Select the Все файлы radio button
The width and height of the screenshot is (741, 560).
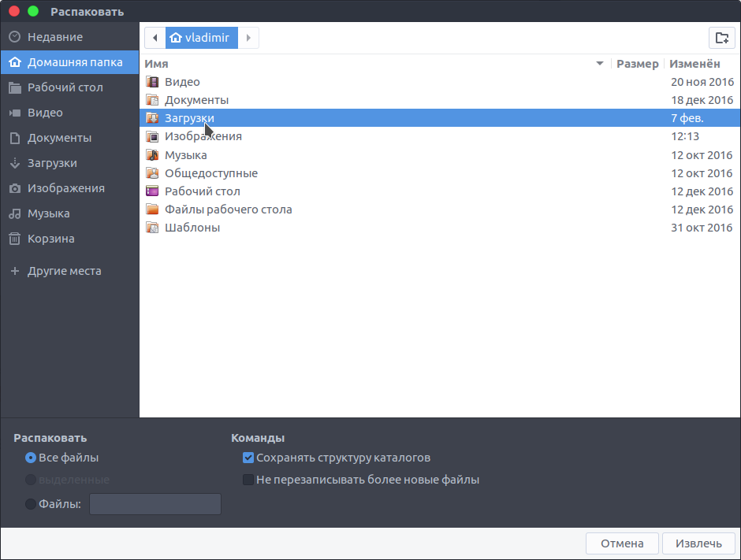click(x=31, y=458)
